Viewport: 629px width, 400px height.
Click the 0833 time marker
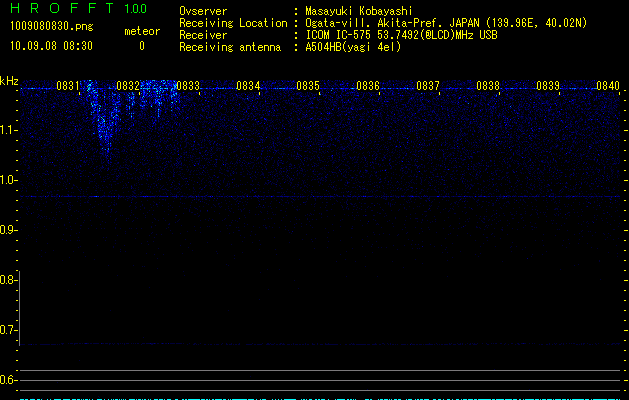click(188, 86)
